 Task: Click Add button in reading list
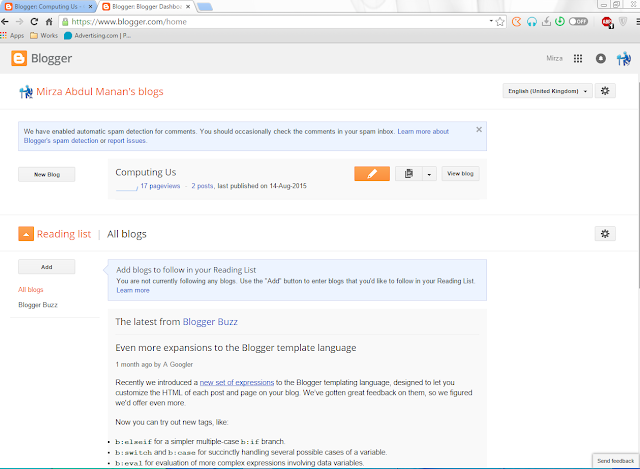tap(47, 267)
